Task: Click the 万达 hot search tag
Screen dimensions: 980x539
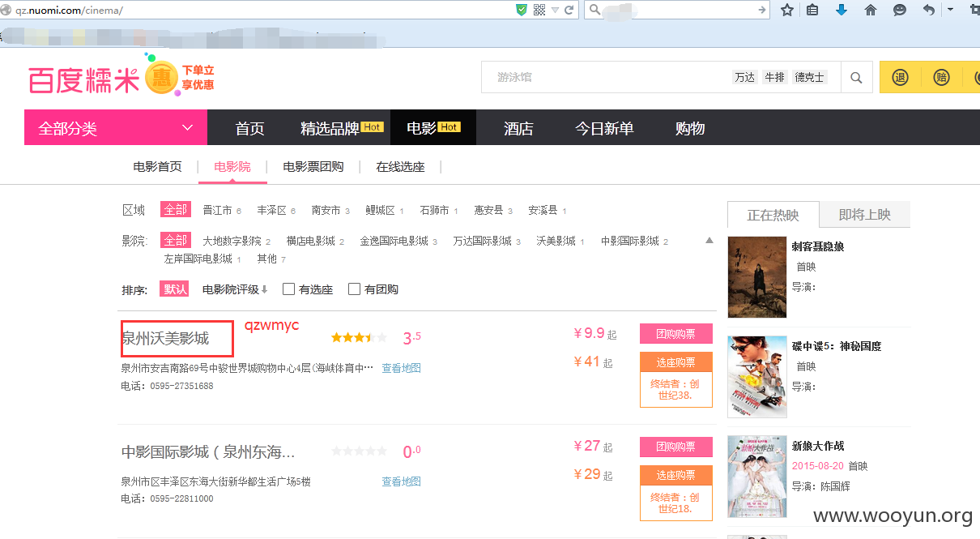Action: 744,78
